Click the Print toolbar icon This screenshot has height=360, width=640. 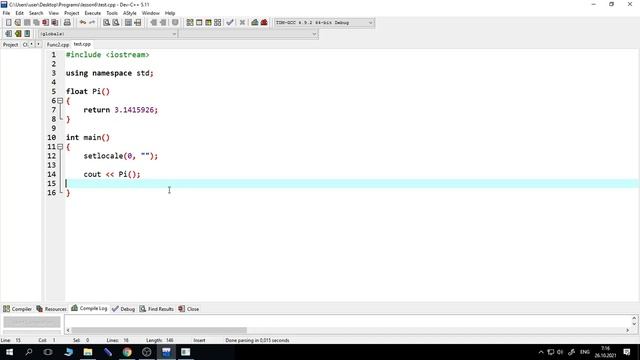click(67, 23)
